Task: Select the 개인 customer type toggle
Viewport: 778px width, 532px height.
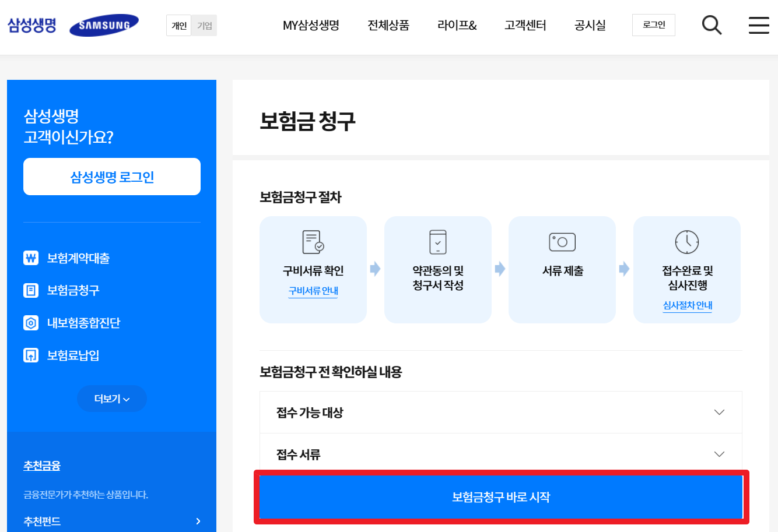Action: pos(179,26)
